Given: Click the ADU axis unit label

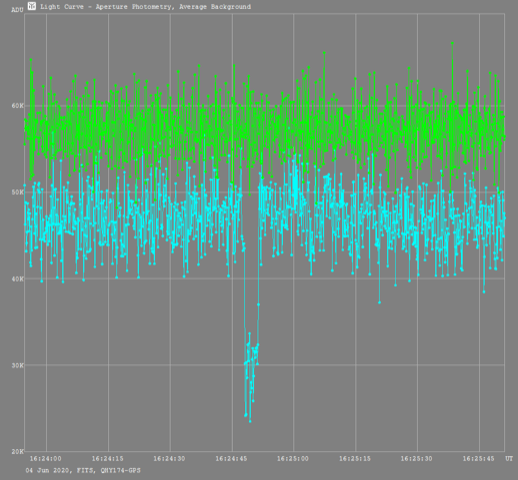Looking at the screenshot, I should (x=17, y=10).
